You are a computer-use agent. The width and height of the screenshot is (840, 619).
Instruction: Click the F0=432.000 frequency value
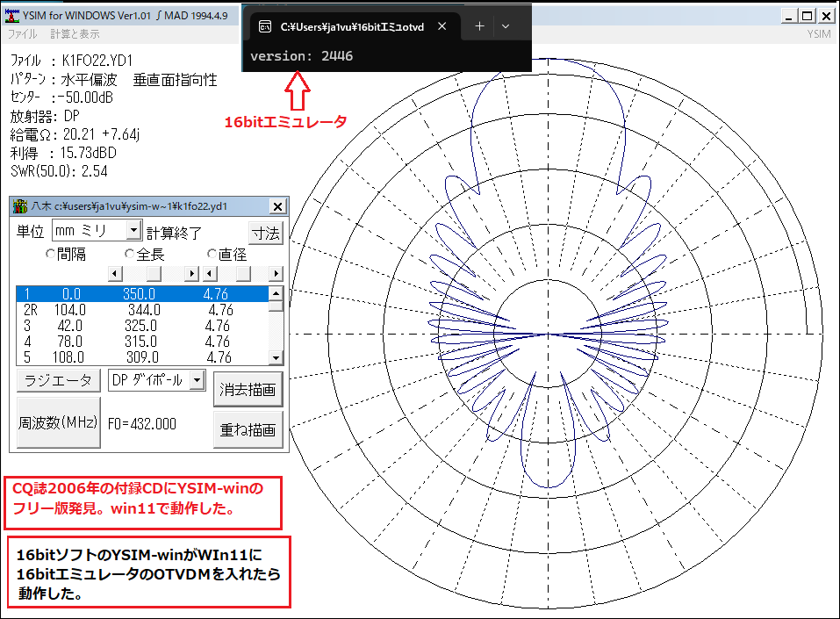[142, 424]
